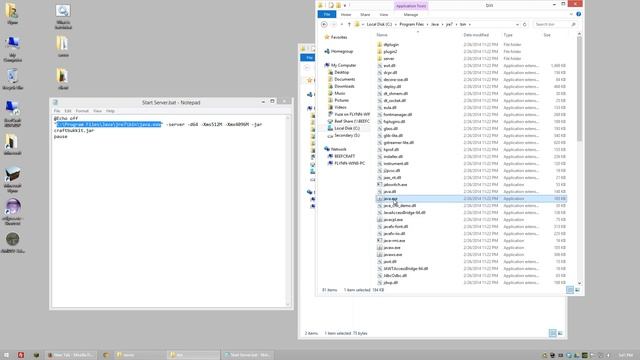Open the View ribbon tab in the bin window
This screenshot has width=640, height=360.
(x=384, y=15)
